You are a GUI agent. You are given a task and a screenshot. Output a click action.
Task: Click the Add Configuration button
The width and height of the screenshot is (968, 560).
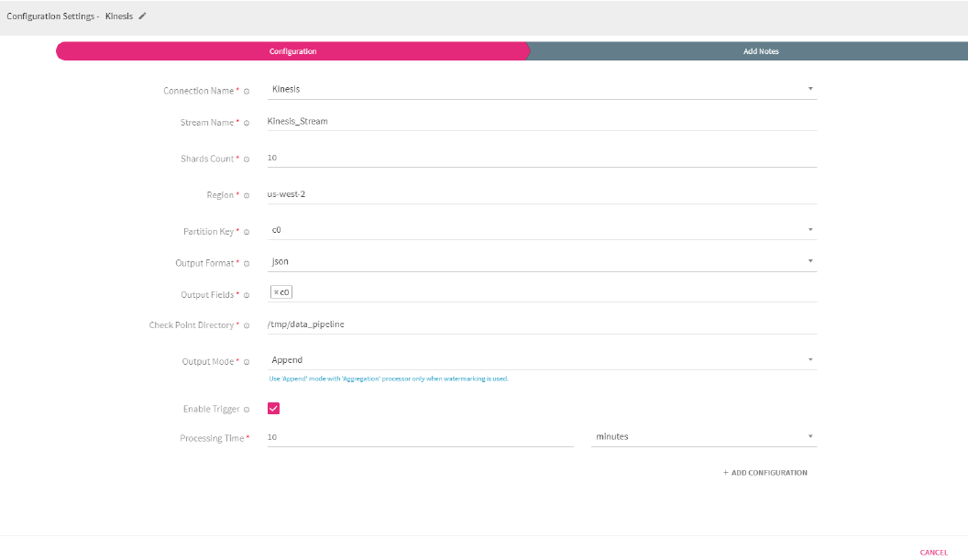[764, 472]
